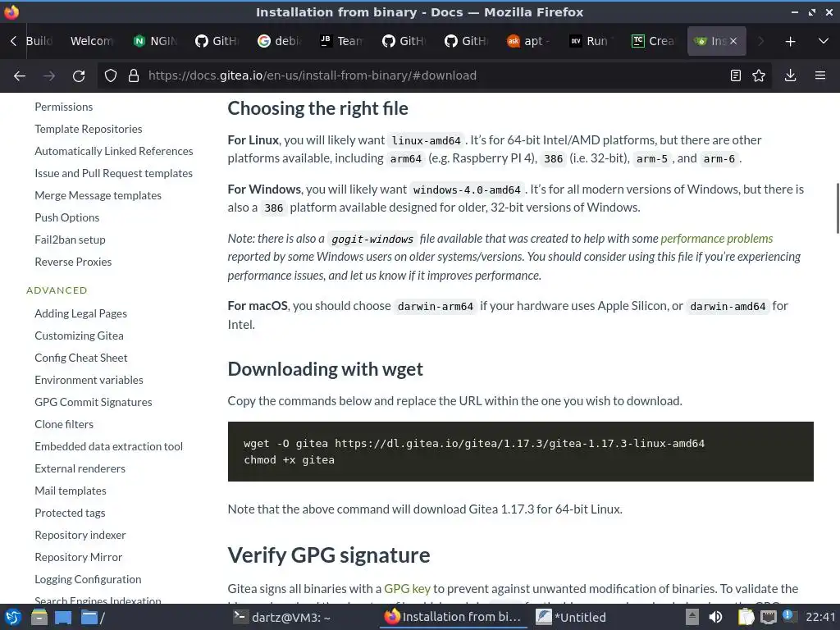840x630 pixels.
Task: Open Clone filters sidebar link
Action: [64, 424]
